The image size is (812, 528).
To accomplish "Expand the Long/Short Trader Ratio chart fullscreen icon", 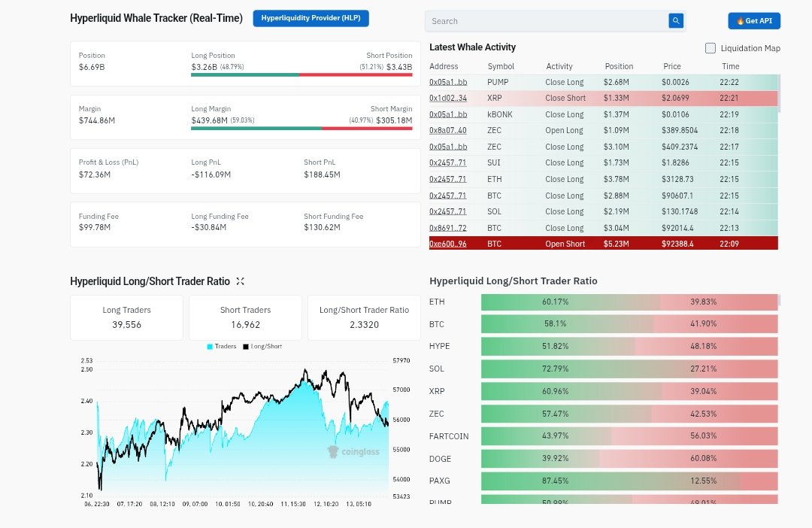I will (x=241, y=281).
